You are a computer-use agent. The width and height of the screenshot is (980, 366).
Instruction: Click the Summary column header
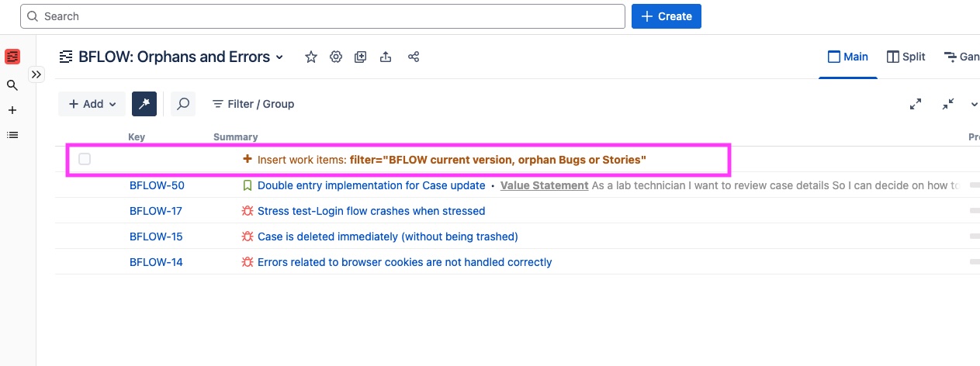pyautogui.click(x=236, y=137)
